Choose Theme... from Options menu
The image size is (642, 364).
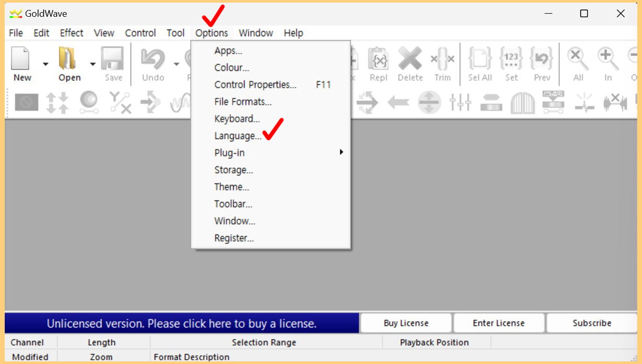click(x=271, y=187)
